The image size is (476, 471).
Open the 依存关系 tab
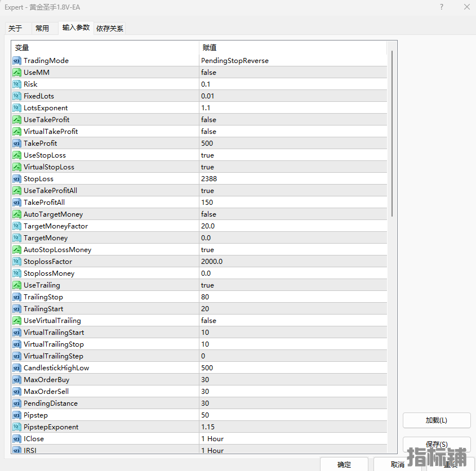tap(110, 29)
